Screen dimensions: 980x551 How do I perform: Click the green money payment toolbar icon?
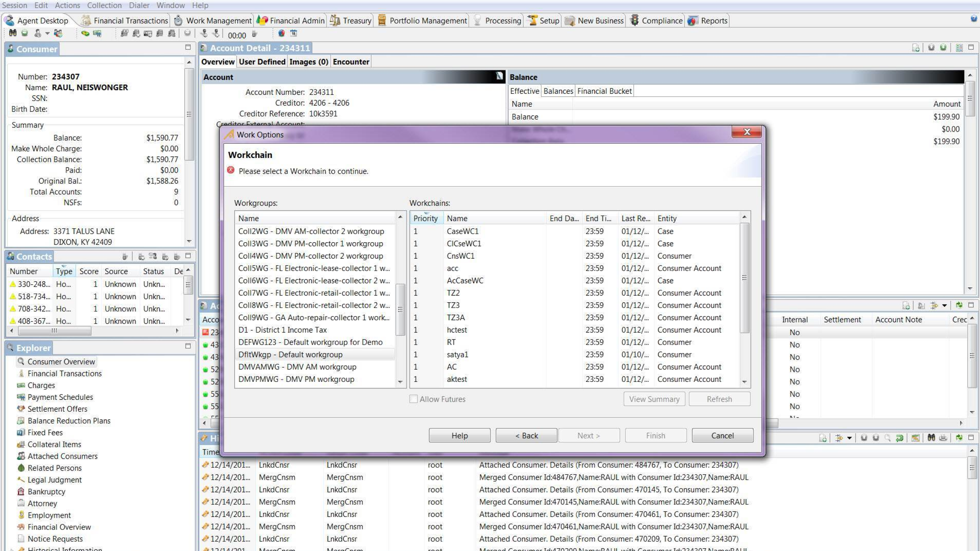click(x=85, y=33)
